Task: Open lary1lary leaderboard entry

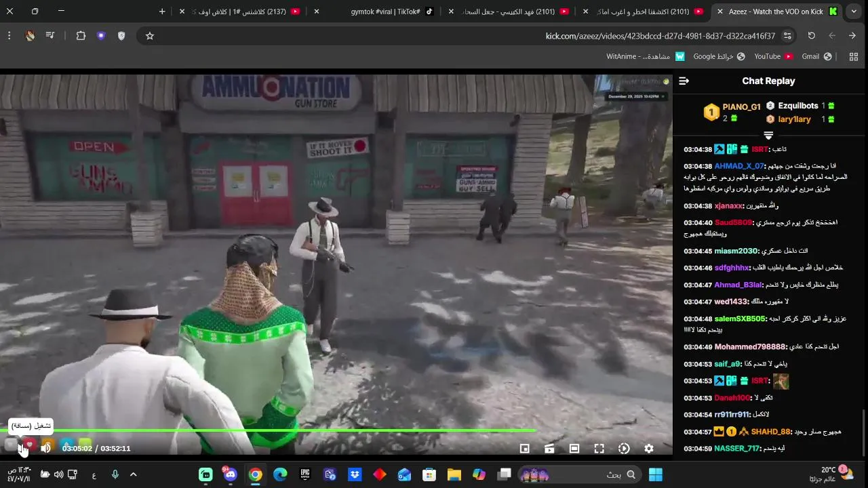Action: (794, 119)
